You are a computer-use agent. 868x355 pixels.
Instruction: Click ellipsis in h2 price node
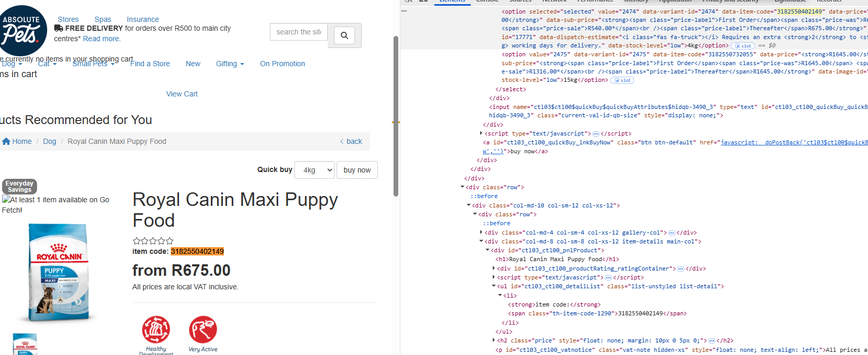[712, 341]
